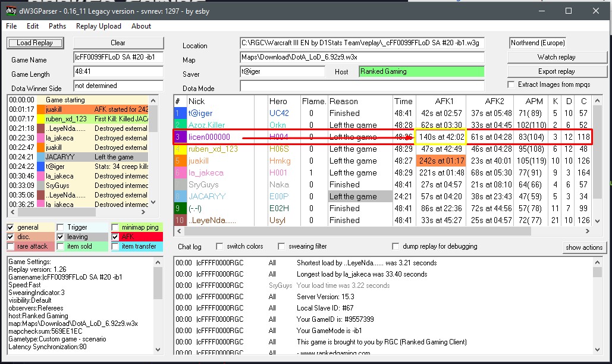This screenshot has width=612, height=364.
Task: Click the show actions button
Action: 584,247
